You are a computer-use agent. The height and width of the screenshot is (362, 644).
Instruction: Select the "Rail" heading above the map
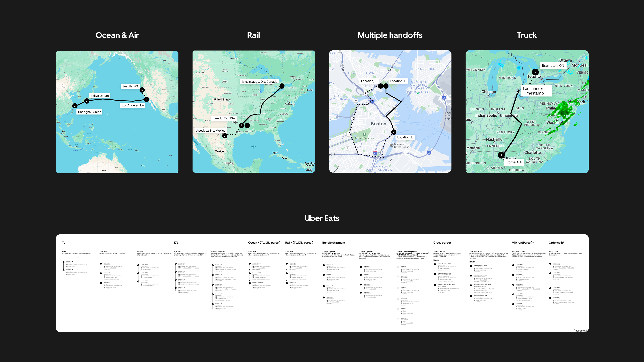coord(254,35)
